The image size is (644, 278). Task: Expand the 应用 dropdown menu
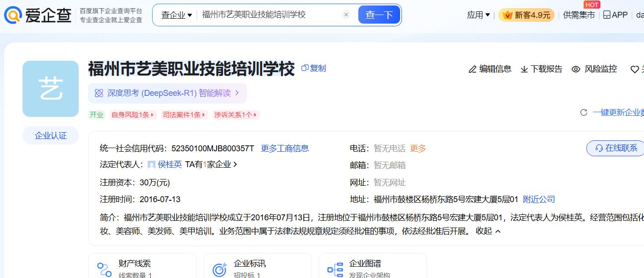coord(478,15)
